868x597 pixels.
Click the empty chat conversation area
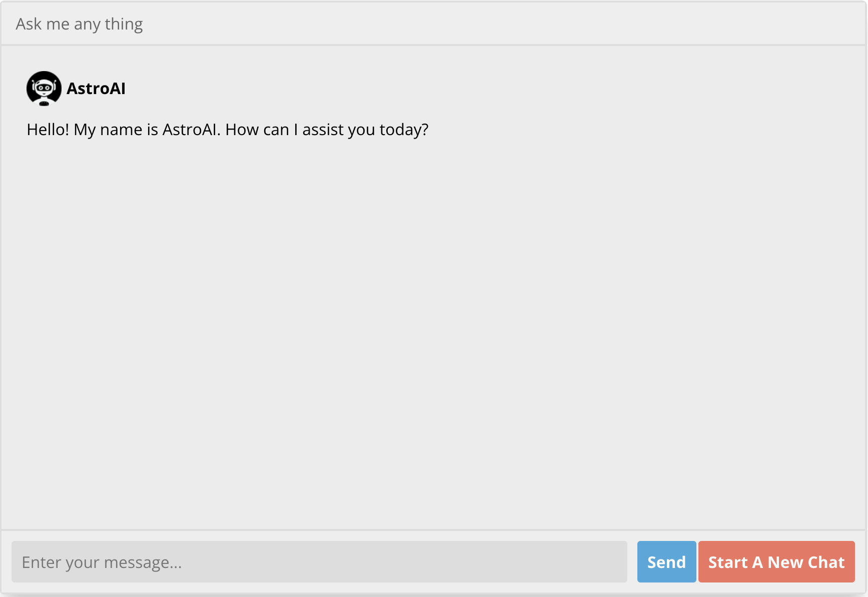[434, 330]
